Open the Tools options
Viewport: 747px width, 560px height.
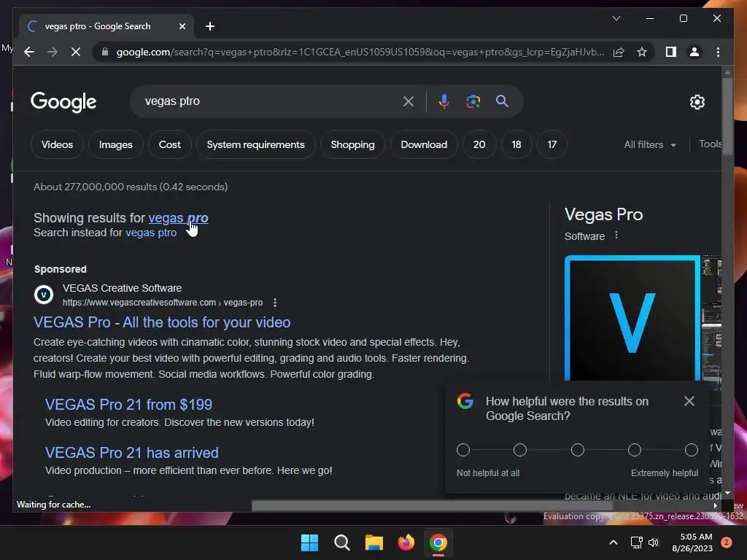coord(710,144)
